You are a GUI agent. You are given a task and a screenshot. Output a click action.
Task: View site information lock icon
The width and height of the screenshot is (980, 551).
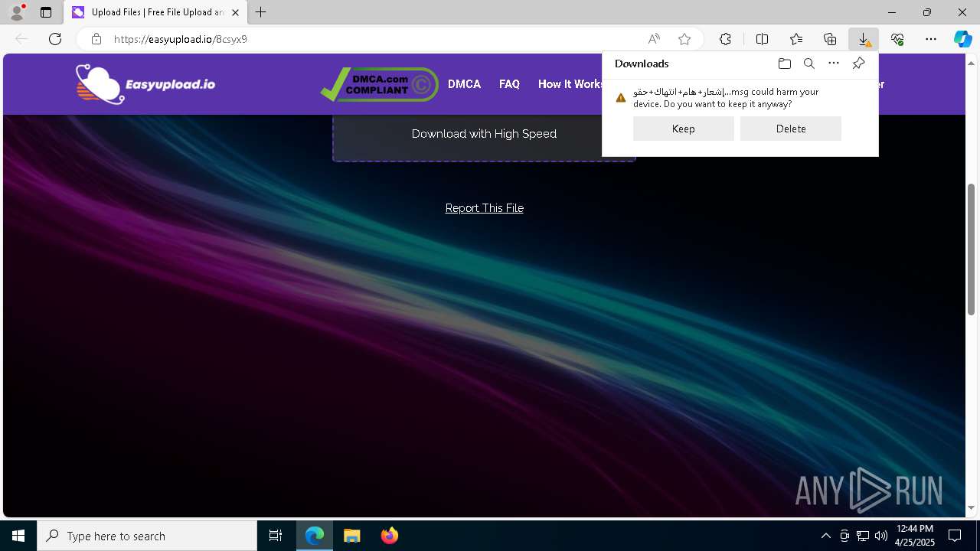pyautogui.click(x=96, y=39)
